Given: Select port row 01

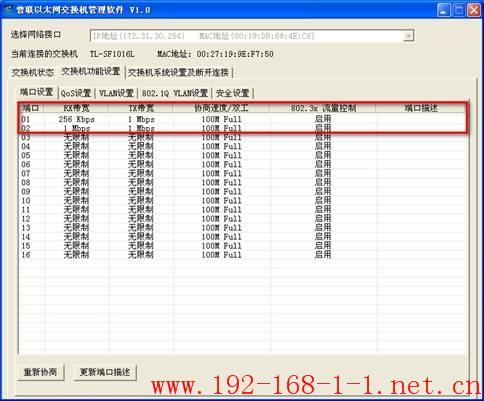Looking at the screenshot, I should point(243,119).
